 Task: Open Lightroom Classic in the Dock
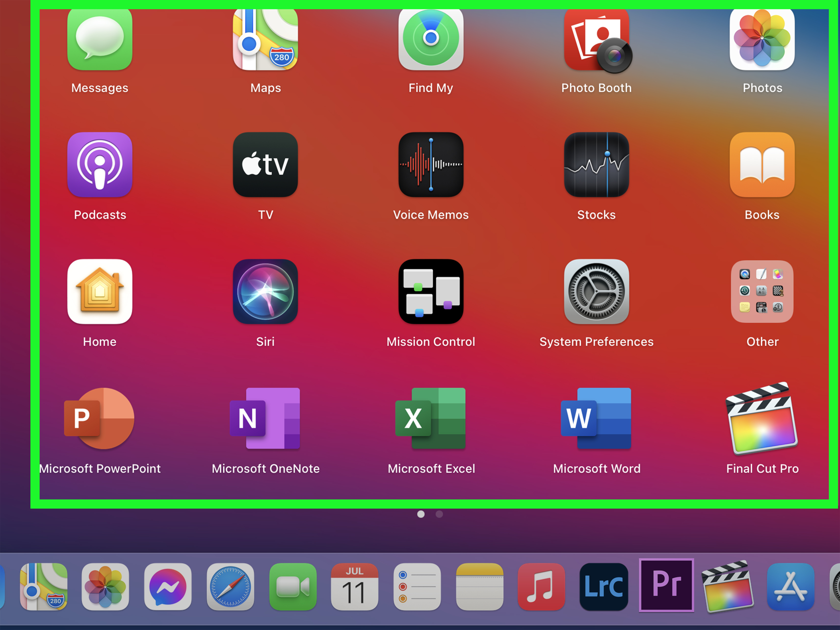click(x=604, y=587)
